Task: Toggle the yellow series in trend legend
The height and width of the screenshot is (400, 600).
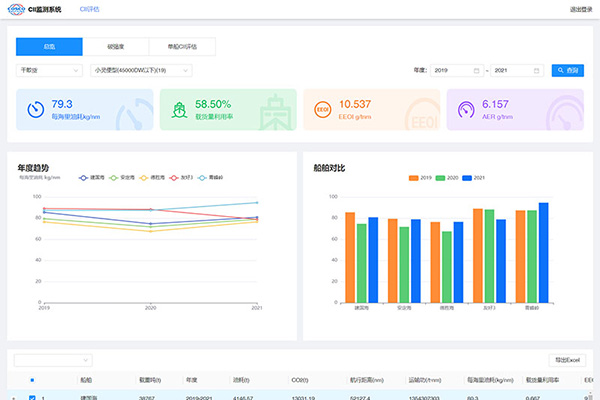Action: 152,178
